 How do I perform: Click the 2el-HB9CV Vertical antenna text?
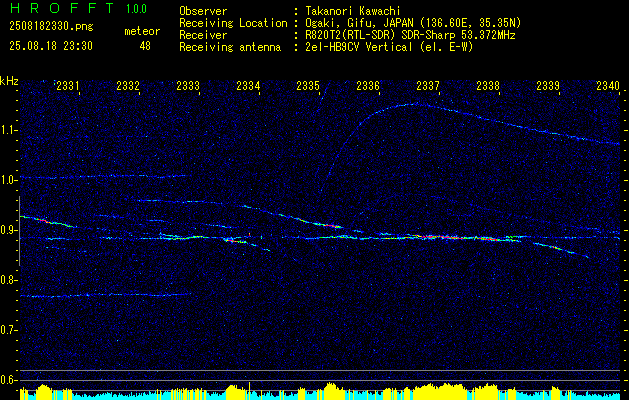pos(389,47)
